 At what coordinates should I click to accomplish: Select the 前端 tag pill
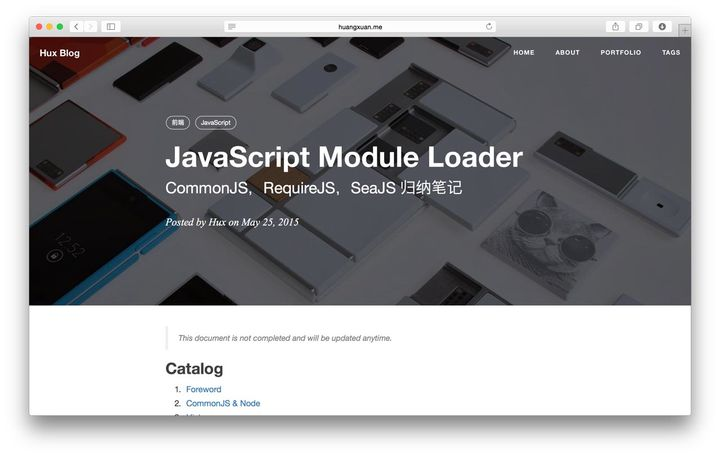pyautogui.click(x=178, y=123)
